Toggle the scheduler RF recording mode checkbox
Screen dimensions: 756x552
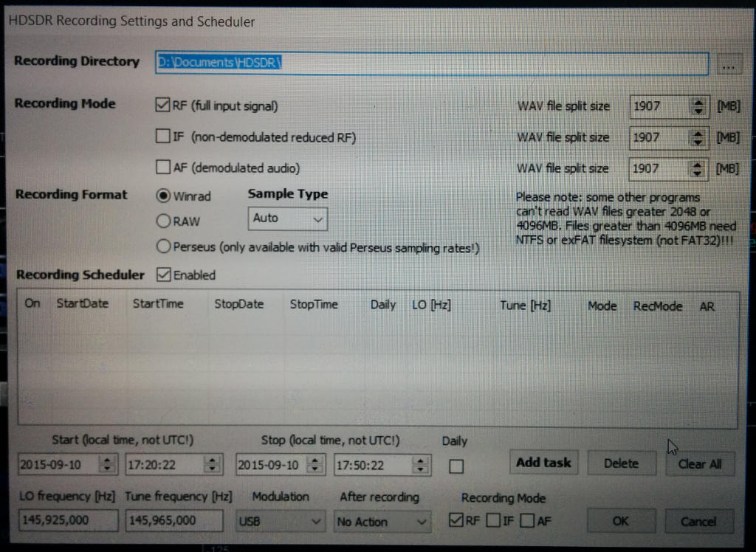pos(456,520)
